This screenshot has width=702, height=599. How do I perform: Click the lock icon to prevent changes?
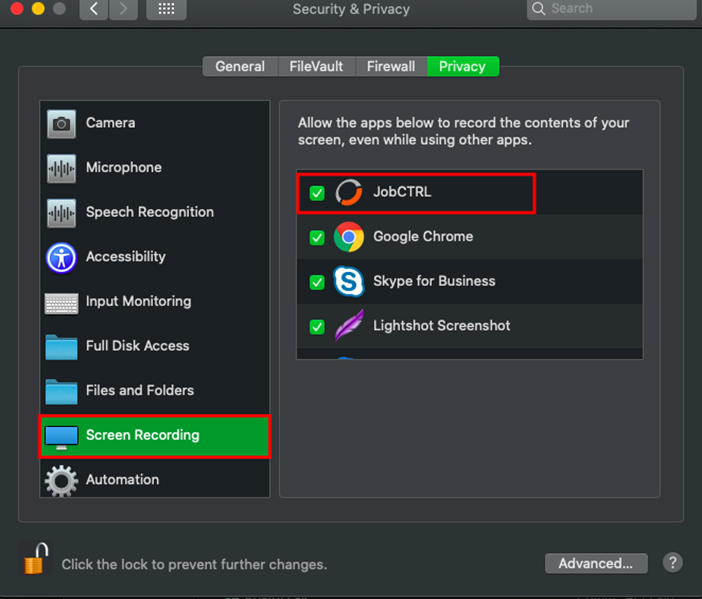35,559
